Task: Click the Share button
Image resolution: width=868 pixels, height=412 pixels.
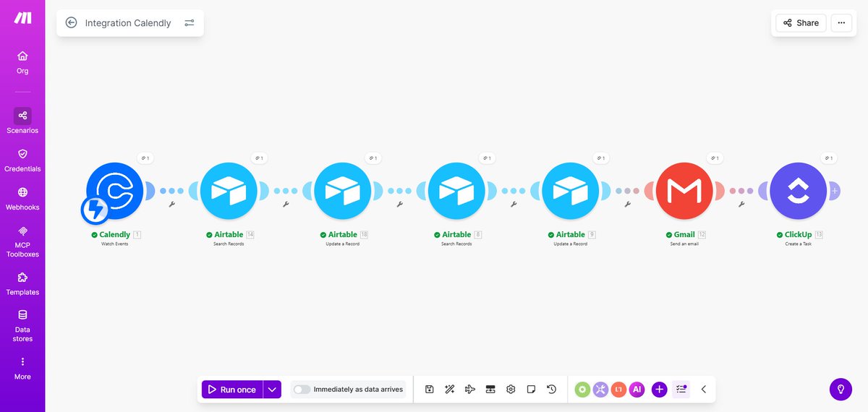Action: point(801,22)
